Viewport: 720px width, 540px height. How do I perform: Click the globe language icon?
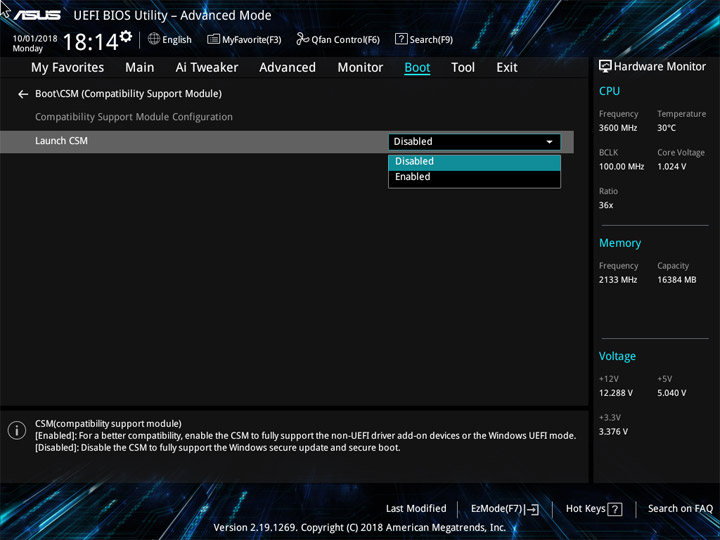[x=154, y=39]
